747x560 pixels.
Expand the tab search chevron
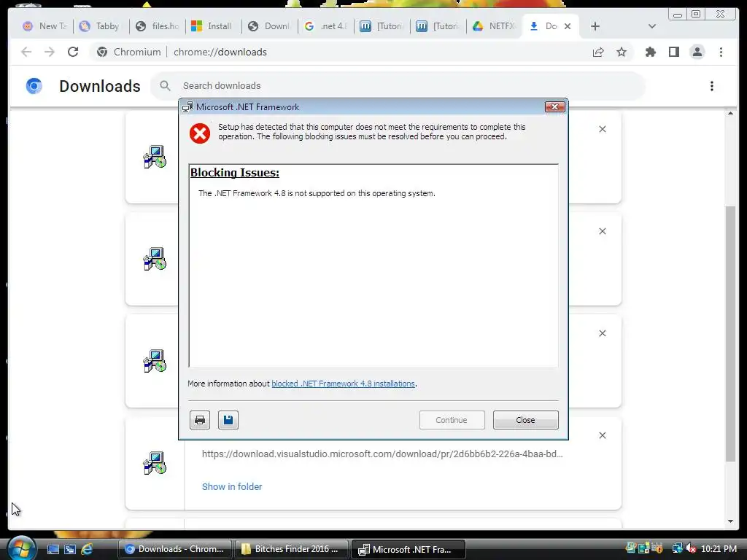click(x=652, y=26)
